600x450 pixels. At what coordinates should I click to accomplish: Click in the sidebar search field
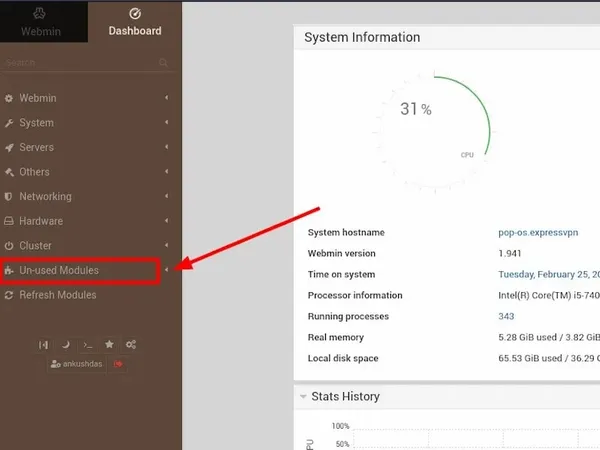[x=80, y=63]
